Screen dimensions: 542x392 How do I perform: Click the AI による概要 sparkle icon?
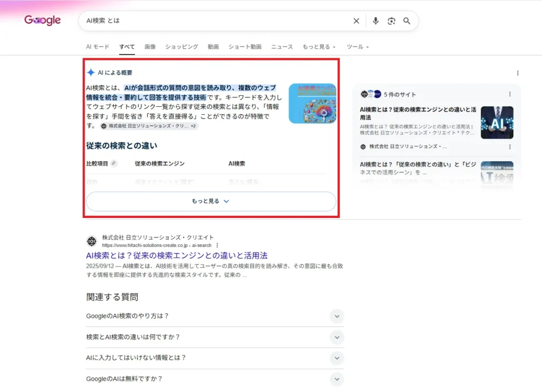click(91, 72)
